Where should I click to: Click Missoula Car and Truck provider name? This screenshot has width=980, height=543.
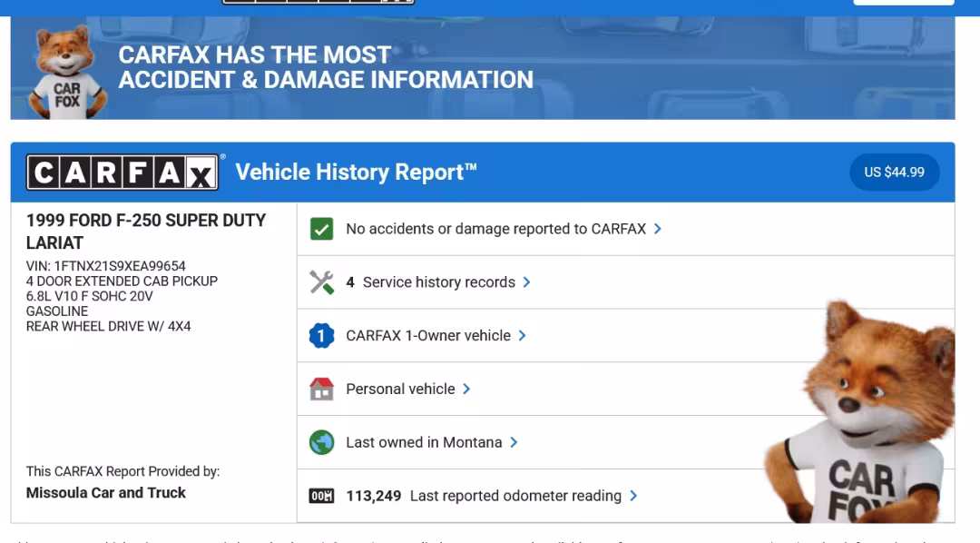point(105,493)
